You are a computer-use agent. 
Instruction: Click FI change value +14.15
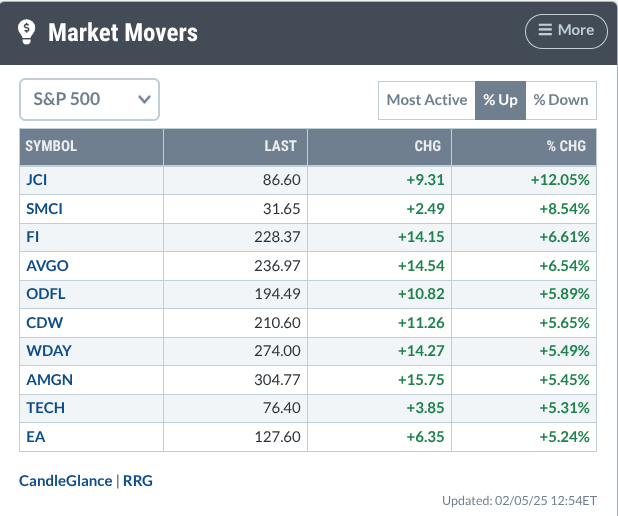[x=421, y=237]
